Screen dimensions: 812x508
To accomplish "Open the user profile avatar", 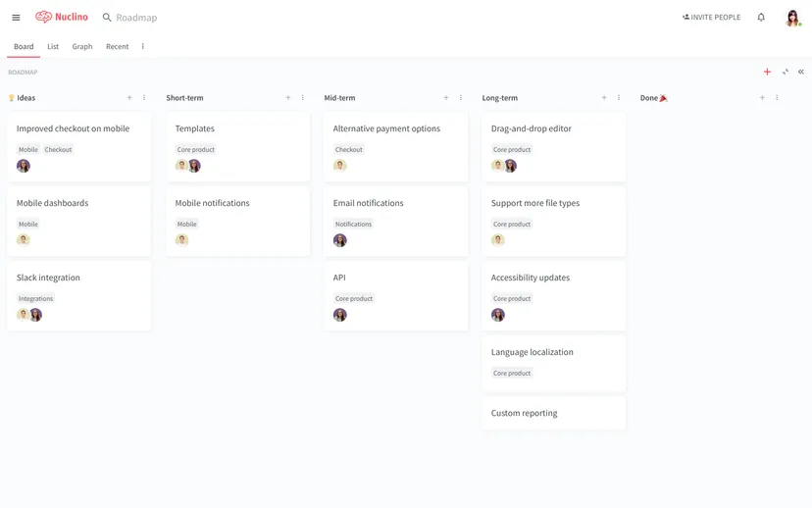I will (x=792, y=18).
